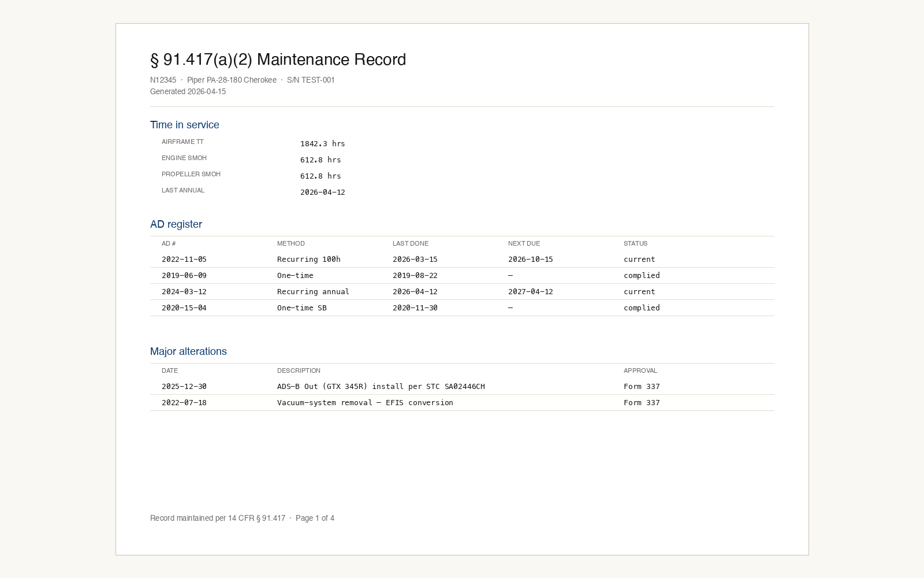The image size is (924, 578).
Task: Click the Maintenance Record page title
Action: 278,60
